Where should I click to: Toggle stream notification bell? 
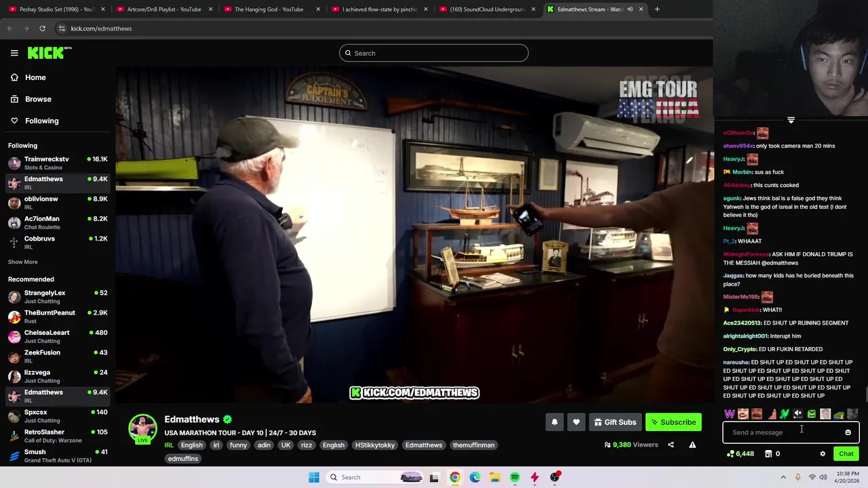(x=554, y=422)
